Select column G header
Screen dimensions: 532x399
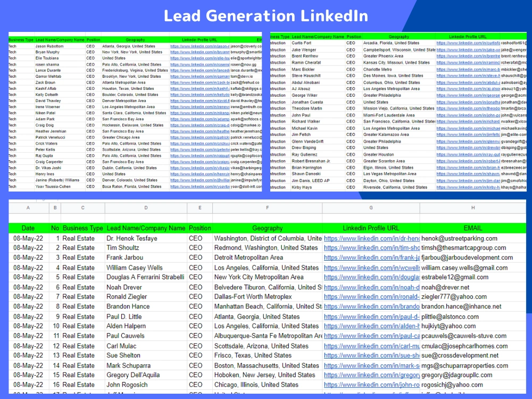tap(371, 207)
